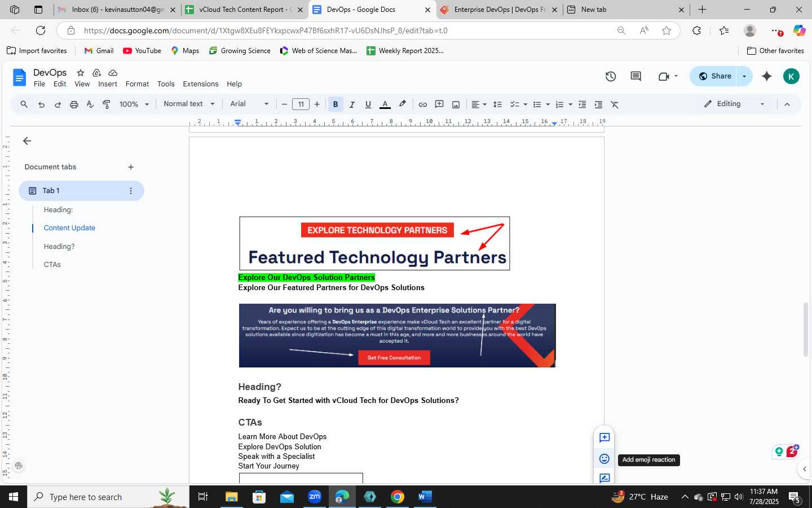Open the Arial font dropdown
Viewport: 812px width, 508px height.
click(x=249, y=104)
